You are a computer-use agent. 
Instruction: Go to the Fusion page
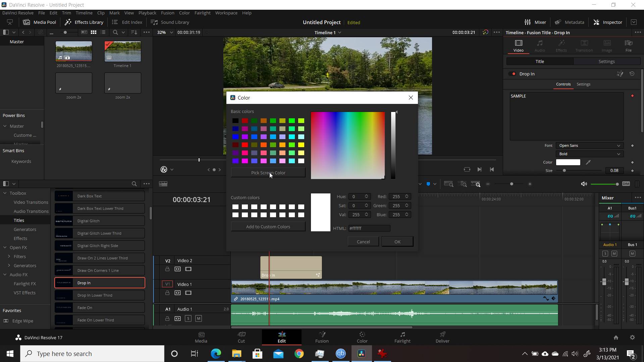(x=322, y=337)
